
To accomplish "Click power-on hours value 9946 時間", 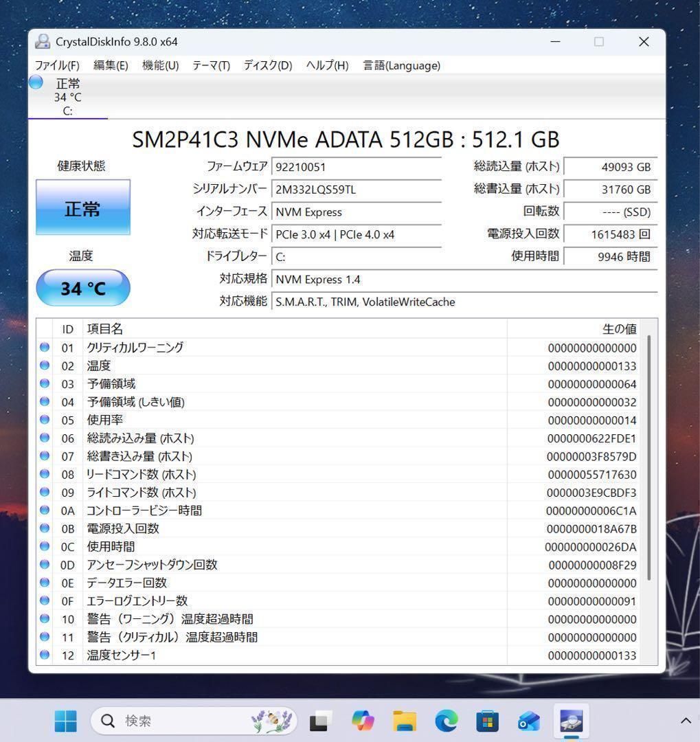I will coord(611,257).
